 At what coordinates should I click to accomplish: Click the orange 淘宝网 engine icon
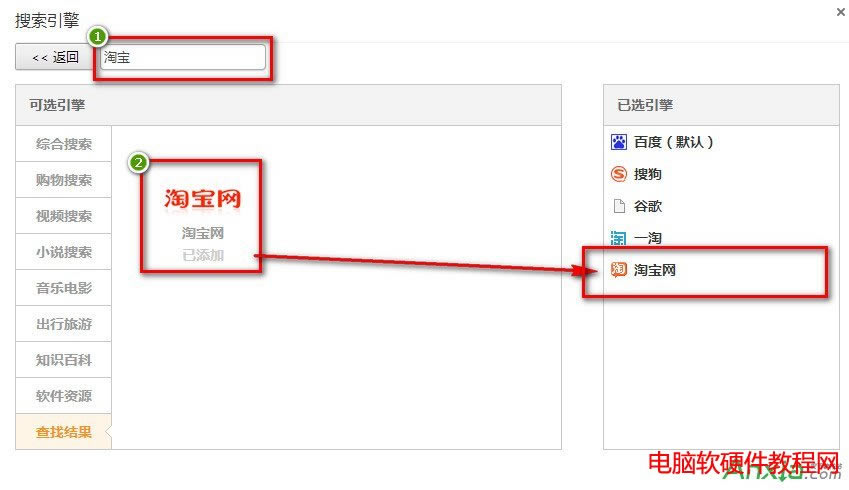pyautogui.click(x=618, y=270)
